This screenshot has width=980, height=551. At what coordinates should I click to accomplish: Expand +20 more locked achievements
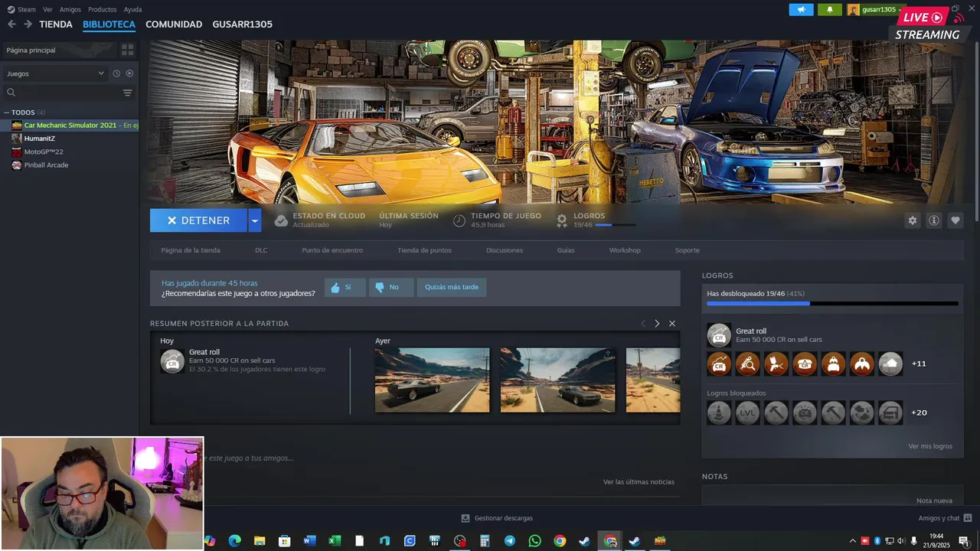coord(919,412)
